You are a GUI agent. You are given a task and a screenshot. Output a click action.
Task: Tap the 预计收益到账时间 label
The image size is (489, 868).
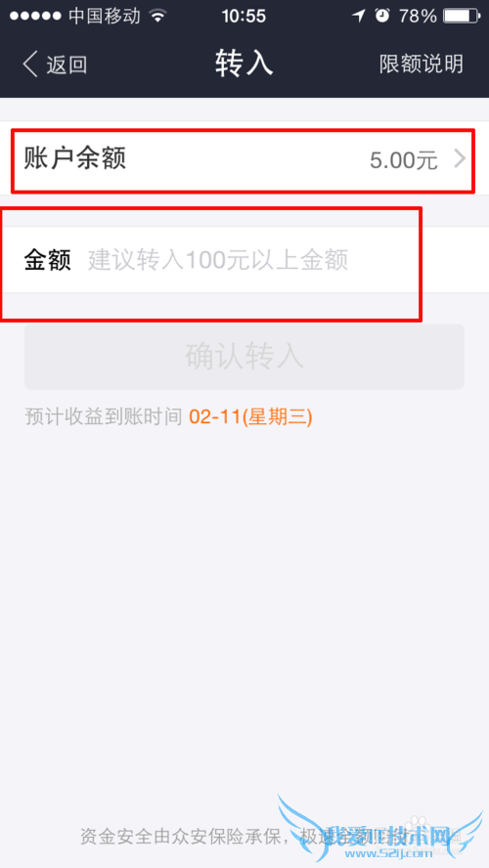(104, 417)
